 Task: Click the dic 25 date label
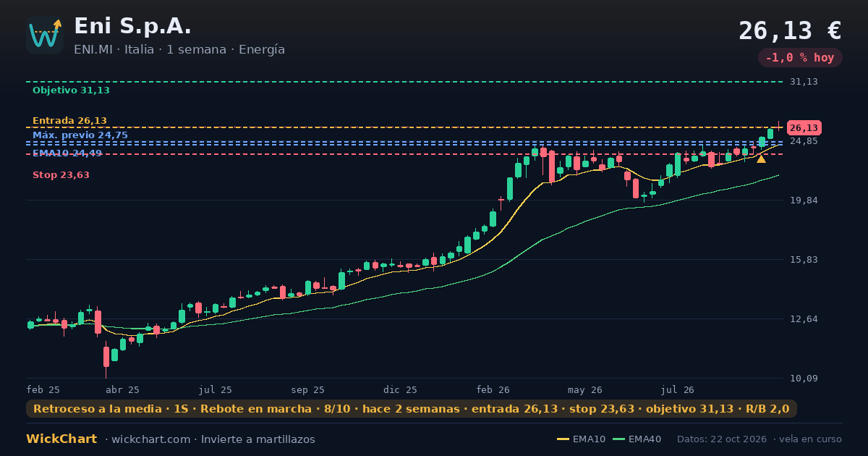point(401,389)
